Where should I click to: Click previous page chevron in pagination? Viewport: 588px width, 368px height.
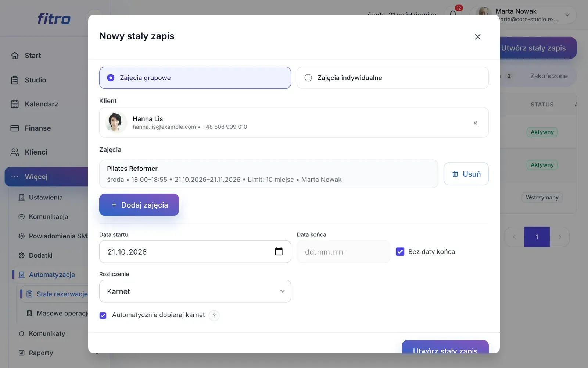pos(514,237)
